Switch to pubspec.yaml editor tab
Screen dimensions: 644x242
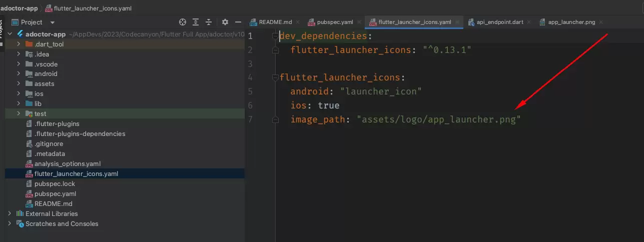point(335,22)
